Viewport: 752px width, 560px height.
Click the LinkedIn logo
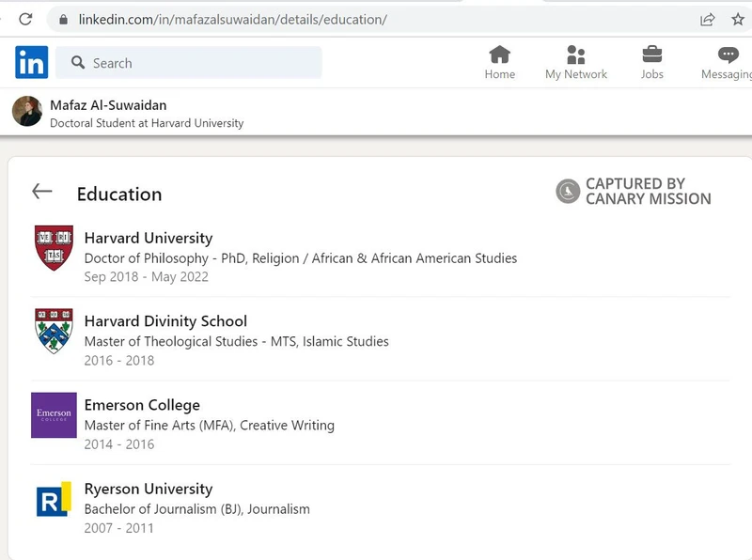(32, 62)
